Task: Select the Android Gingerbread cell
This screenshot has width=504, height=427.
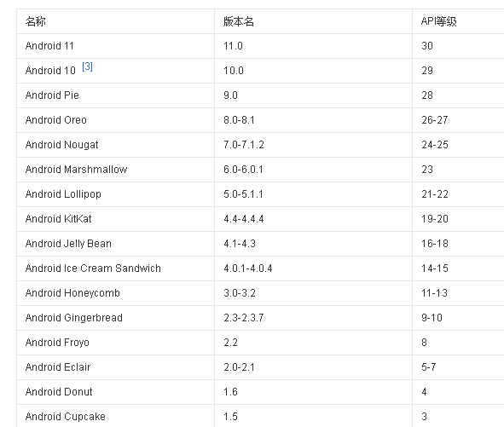Action: [115, 318]
